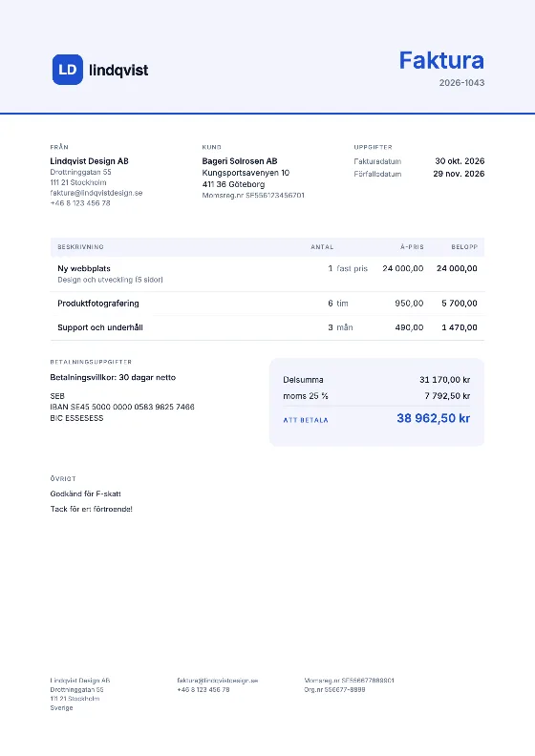
Task: Click amount 1 470,00
Action: 460,327
